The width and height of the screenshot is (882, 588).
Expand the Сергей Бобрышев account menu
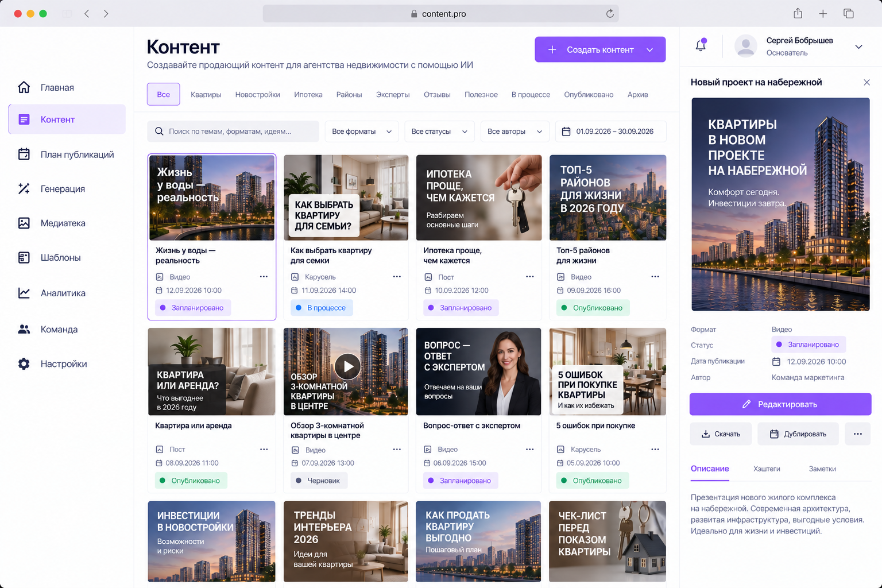click(x=859, y=47)
